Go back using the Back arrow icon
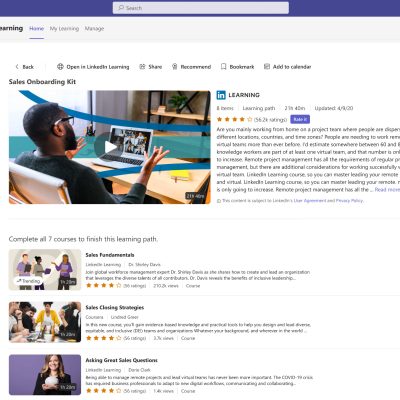Viewport: 400px width, 400px height. click(17, 67)
